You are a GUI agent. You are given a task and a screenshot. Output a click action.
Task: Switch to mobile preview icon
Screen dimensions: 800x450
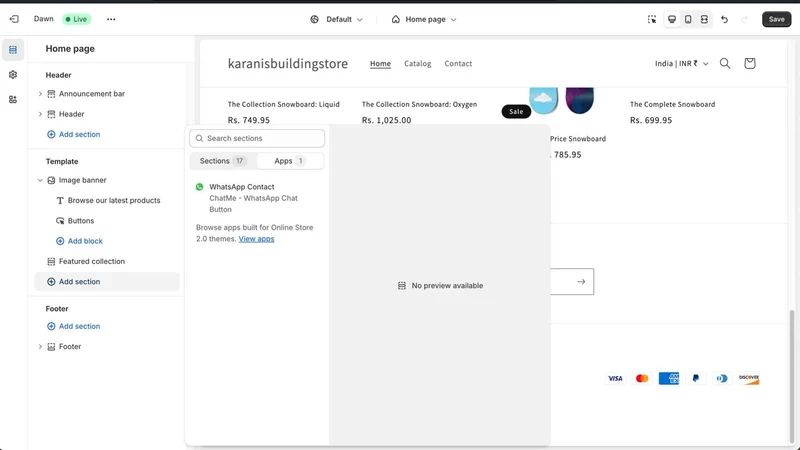(x=688, y=19)
